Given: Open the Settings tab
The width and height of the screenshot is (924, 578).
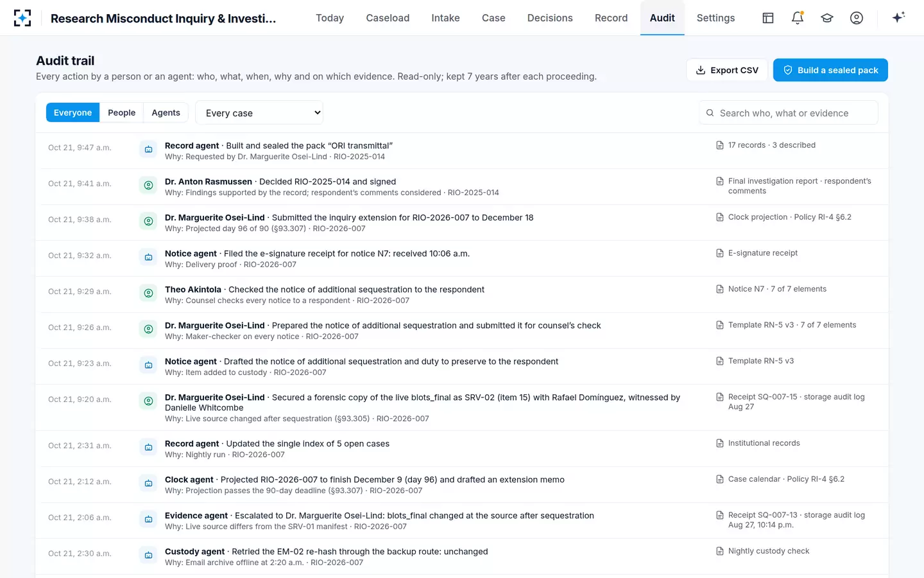Looking at the screenshot, I should click(x=715, y=18).
